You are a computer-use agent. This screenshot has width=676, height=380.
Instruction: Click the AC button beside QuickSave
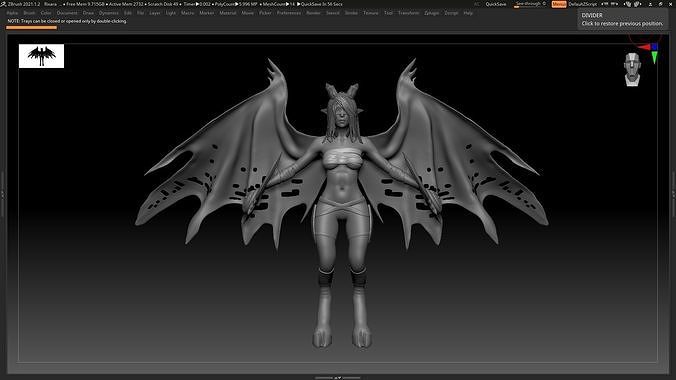click(x=477, y=4)
